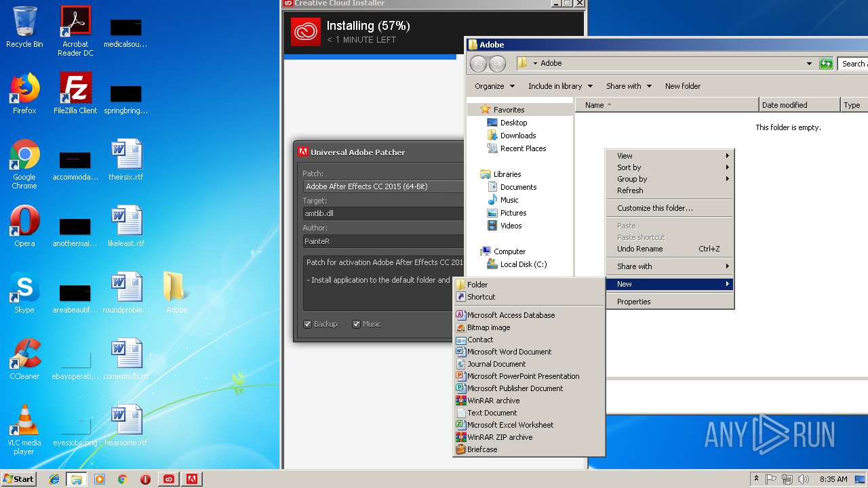Create new Bitmap image

529,327
